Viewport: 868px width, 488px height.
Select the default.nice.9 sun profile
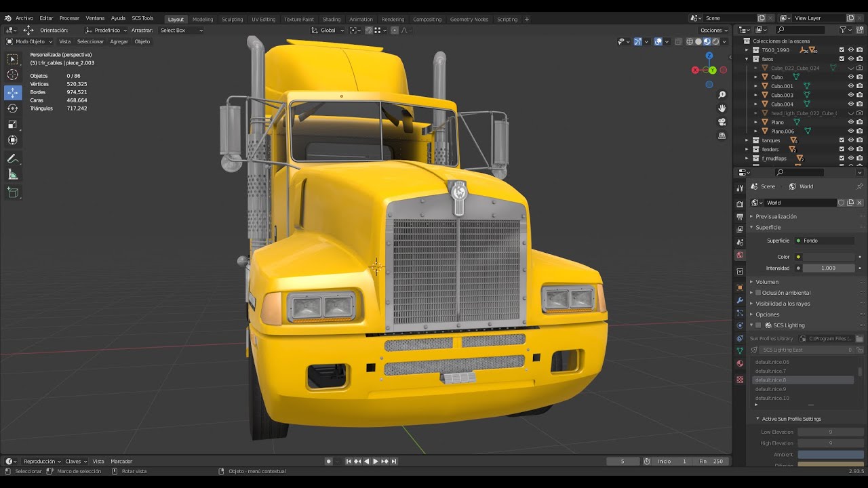803,389
